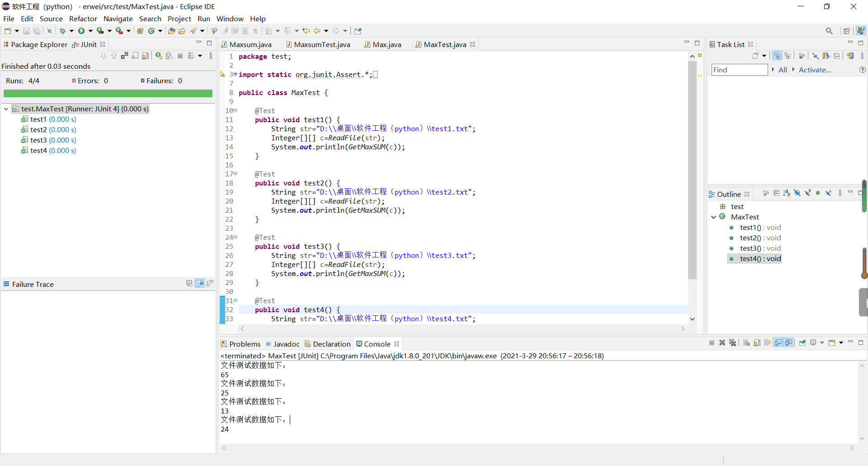Select test2() : void in Outline
Viewport: 868px width, 466px height.
755,238
